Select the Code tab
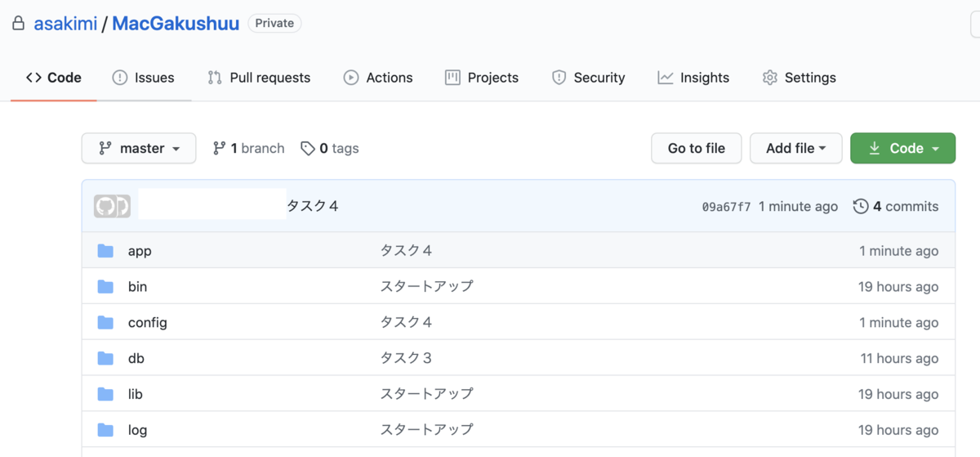 click(x=54, y=78)
